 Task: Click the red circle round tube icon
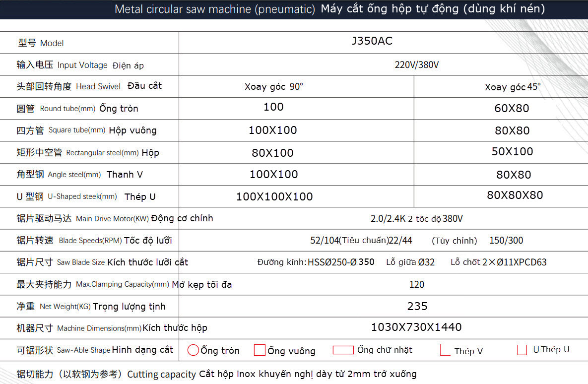point(193,350)
